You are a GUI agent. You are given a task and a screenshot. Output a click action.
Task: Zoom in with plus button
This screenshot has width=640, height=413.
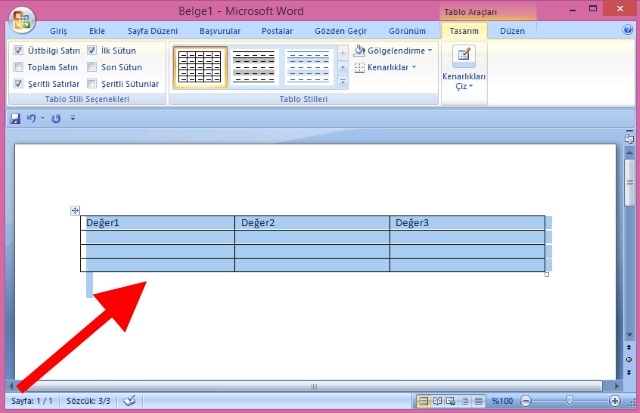click(x=615, y=401)
